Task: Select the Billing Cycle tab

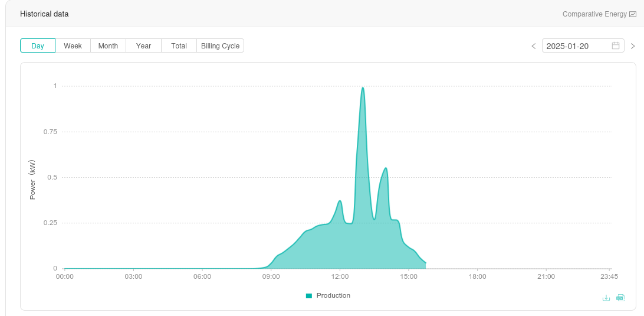Action: (x=220, y=45)
